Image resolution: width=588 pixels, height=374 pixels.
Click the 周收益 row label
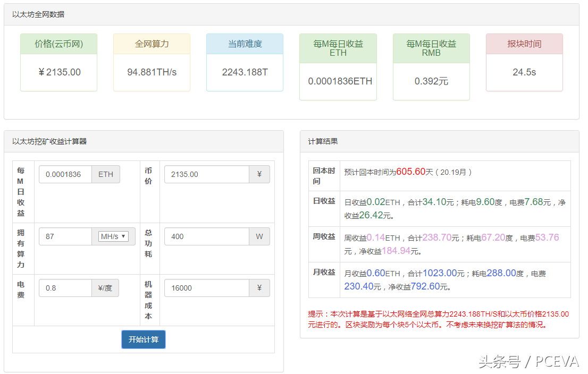324,236
